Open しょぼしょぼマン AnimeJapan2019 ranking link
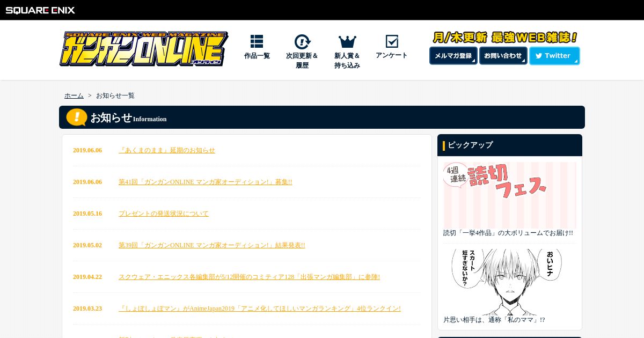This screenshot has height=338, width=644. (260, 308)
